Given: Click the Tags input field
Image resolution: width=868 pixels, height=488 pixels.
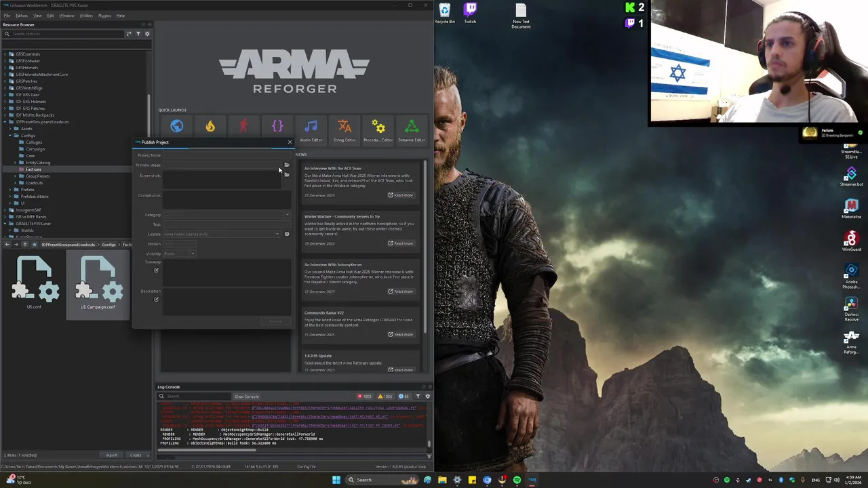Looking at the screenshot, I should 226,224.
